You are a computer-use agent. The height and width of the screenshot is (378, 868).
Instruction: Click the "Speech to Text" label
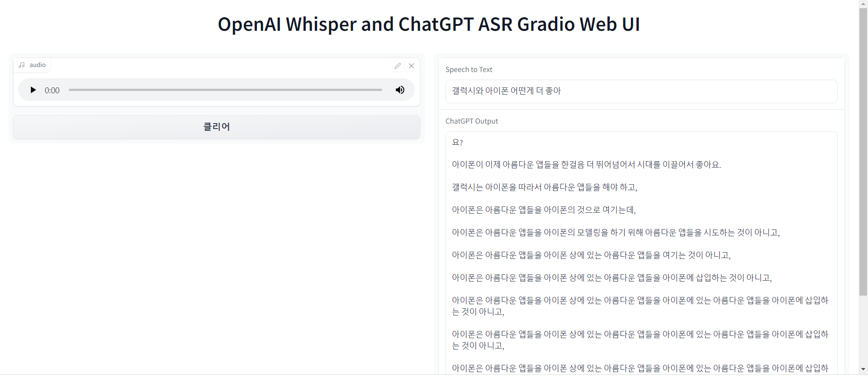pyautogui.click(x=469, y=70)
